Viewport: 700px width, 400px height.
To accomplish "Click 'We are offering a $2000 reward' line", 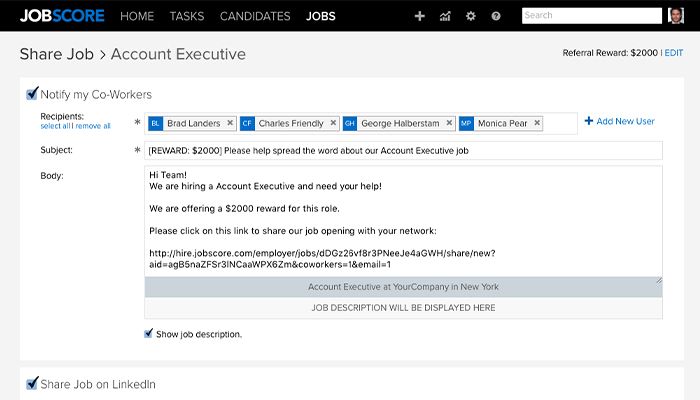I will point(244,208).
